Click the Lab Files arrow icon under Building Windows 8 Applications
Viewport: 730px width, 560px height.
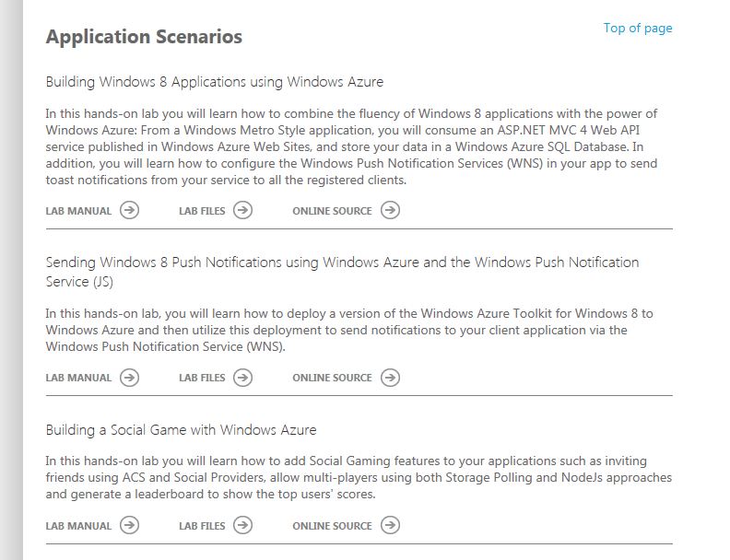(242, 210)
